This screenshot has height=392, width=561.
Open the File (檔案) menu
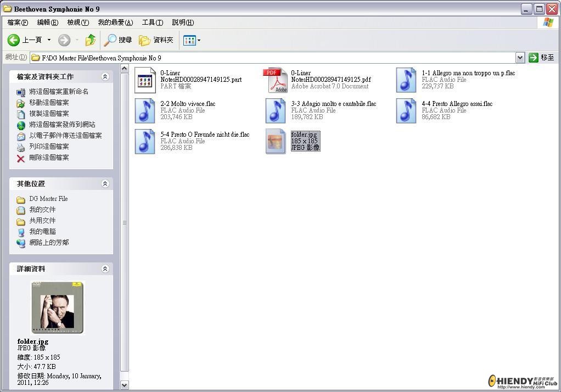click(18, 23)
